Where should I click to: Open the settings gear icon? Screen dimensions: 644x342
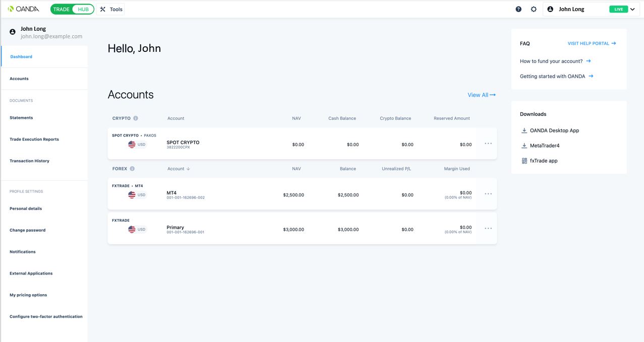534,9
